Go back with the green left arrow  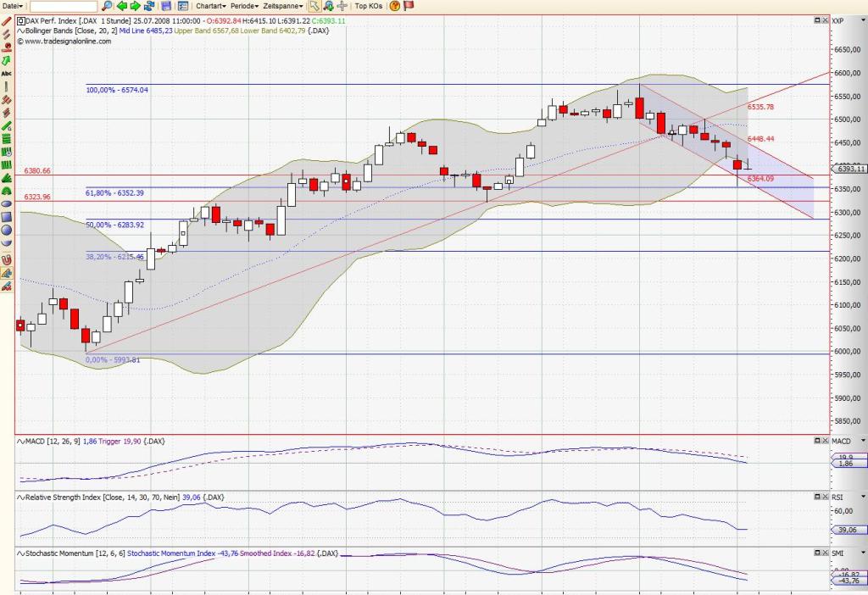[x=122, y=6]
